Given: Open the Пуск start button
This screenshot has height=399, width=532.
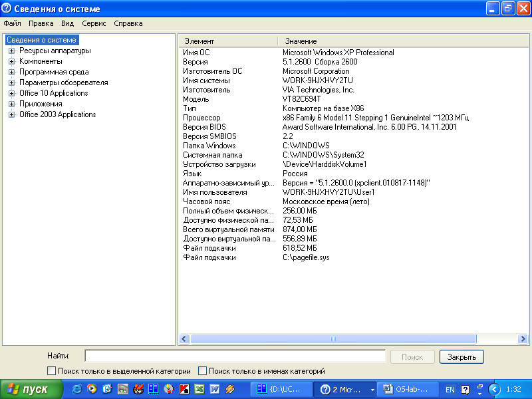Looking at the screenshot, I should pyautogui.click(x=31, y=389).
